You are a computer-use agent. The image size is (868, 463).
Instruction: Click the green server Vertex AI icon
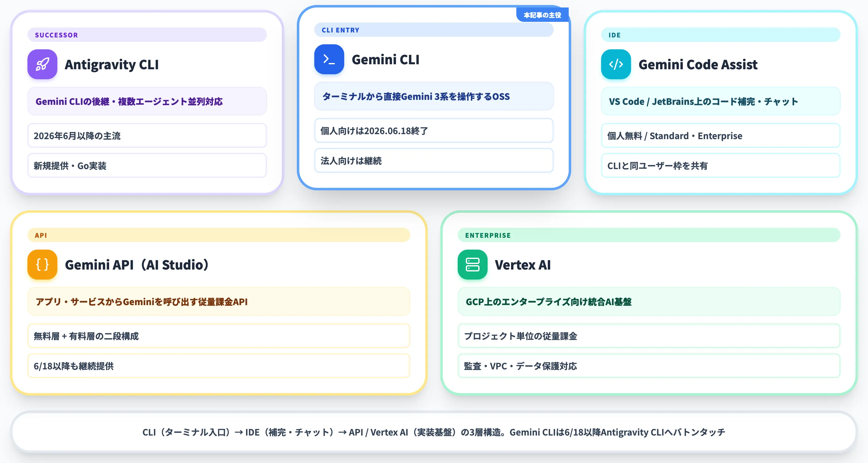click(472, 265)
